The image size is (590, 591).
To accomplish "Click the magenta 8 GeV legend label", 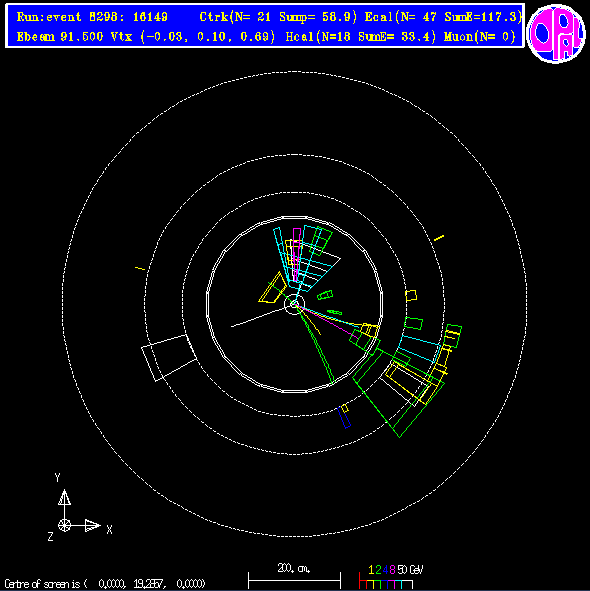I will (x=392, y=570).
